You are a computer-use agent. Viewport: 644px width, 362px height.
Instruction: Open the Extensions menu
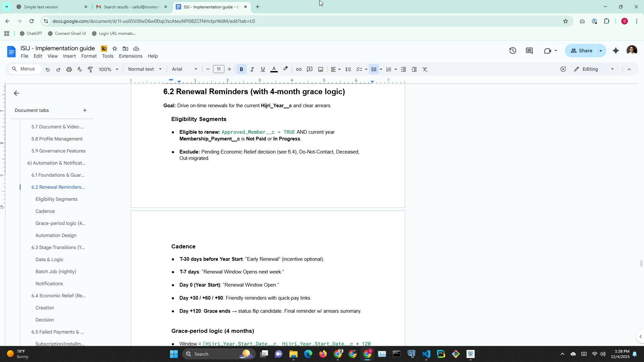[x=130, y=56]
